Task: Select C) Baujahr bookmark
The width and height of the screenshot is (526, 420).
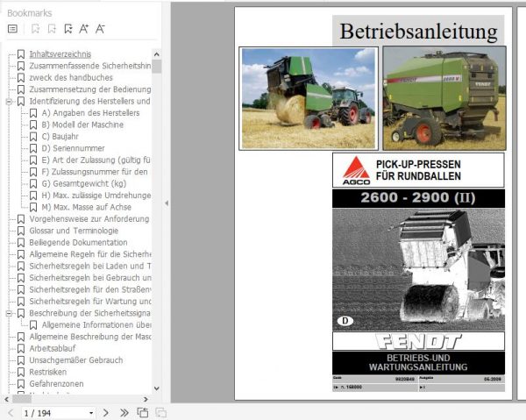Action: (x=60, y=137)
